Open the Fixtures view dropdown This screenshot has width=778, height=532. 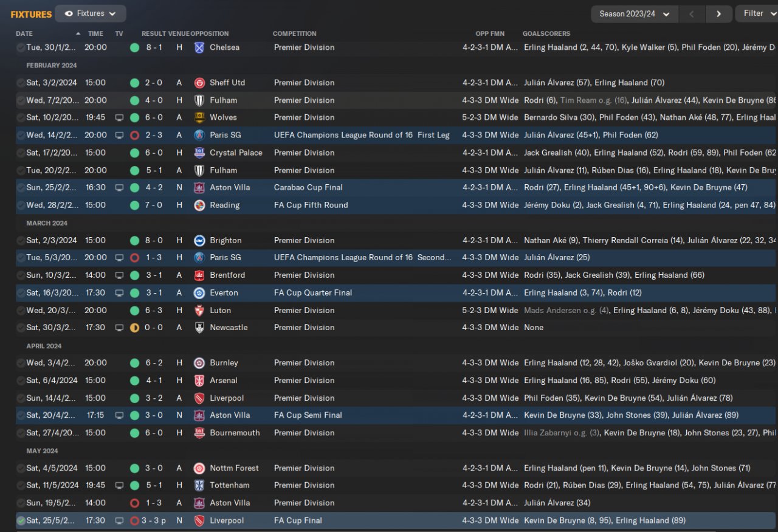(91, 13)
